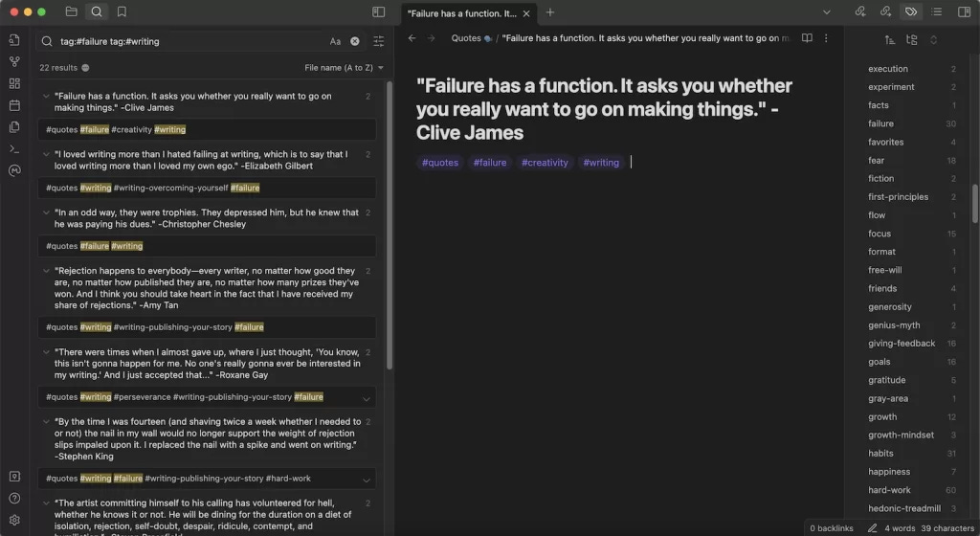
Task: Select the search magnifier tab icon
Action: (x=97, y=11)
